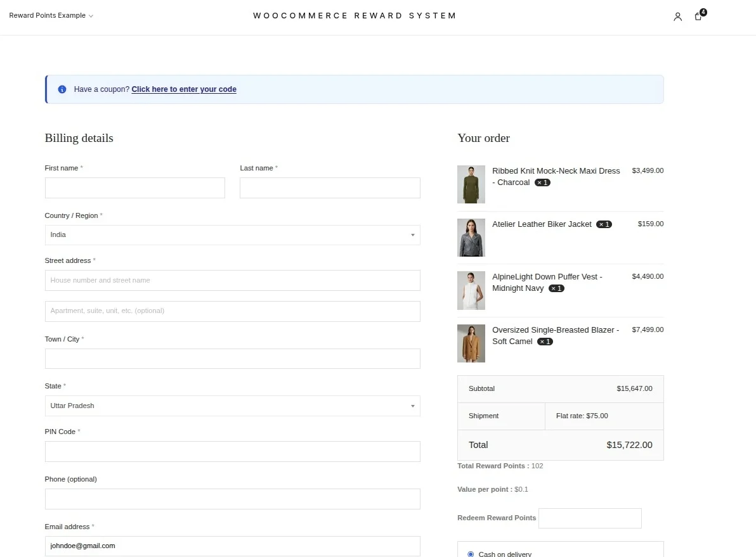Click the Redeem Reward Points field
Image resolution: width=756 pixels, height=557 pixels.
[x=590, y=518]
